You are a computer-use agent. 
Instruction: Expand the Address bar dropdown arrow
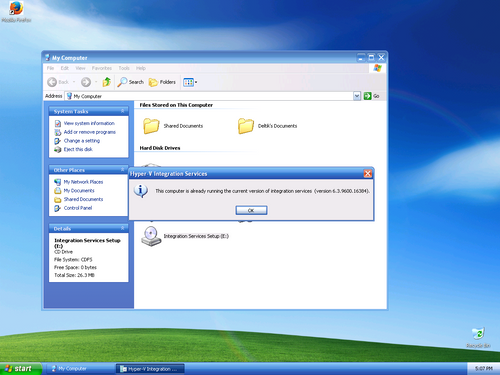tap(357, 96)
